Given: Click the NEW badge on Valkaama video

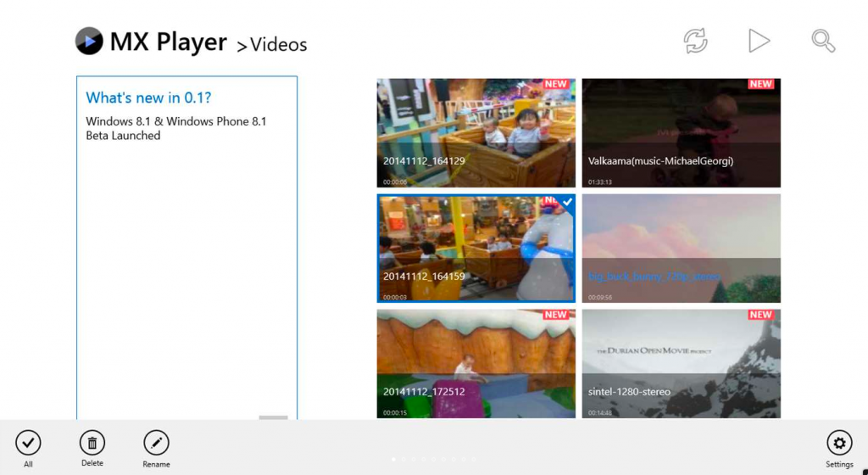Looking at the screenshot, I should coord(760,84).
